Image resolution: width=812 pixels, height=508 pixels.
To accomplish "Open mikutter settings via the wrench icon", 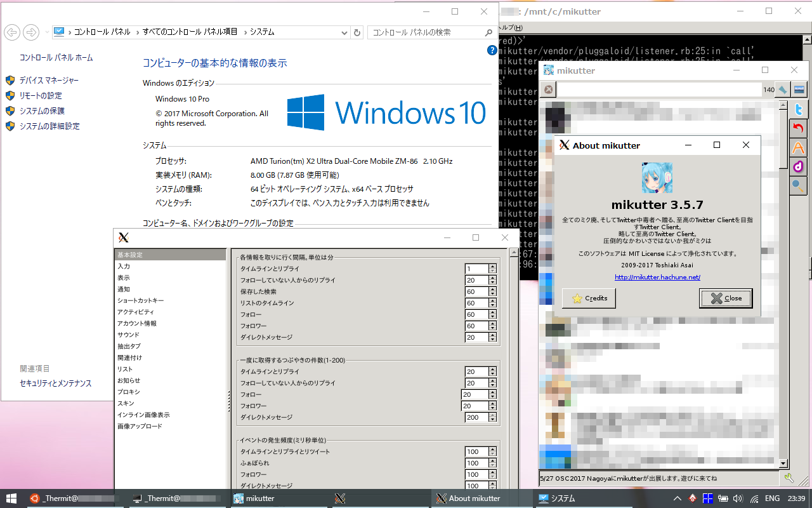I will (788, 478).
